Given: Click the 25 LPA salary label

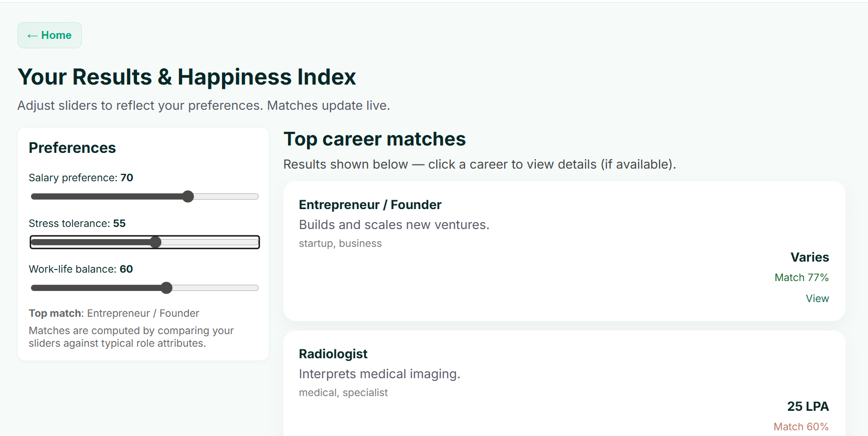Looking at the screenshot, I should pyautogui.click(x=808, y=406).
